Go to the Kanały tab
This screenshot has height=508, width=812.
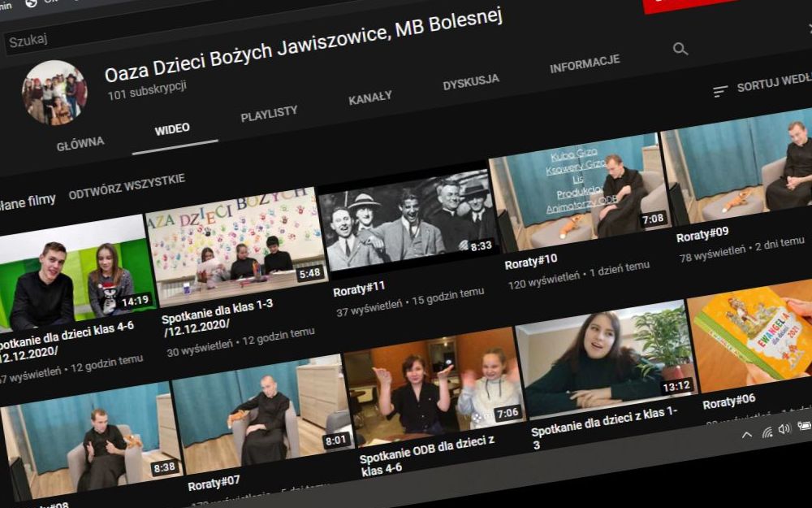pyautogui.click(x=370, y=98)
